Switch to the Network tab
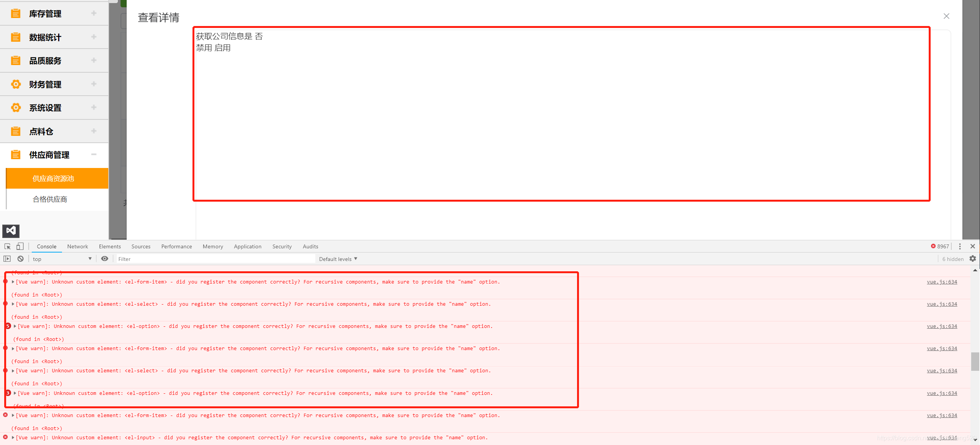Image resolution: width=980 pixels, height=445 pixels. (78, 246)
